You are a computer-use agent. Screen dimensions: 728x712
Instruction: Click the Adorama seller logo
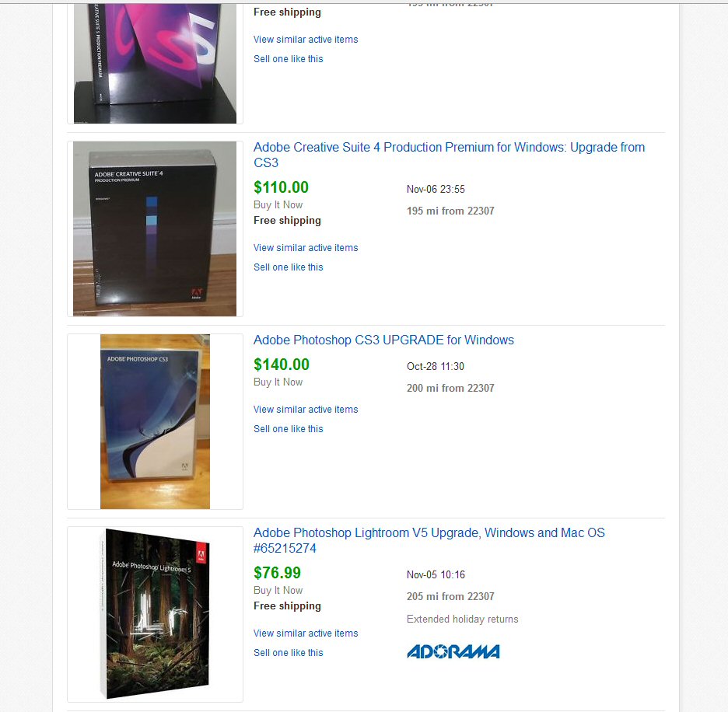[x=453, y=651]
